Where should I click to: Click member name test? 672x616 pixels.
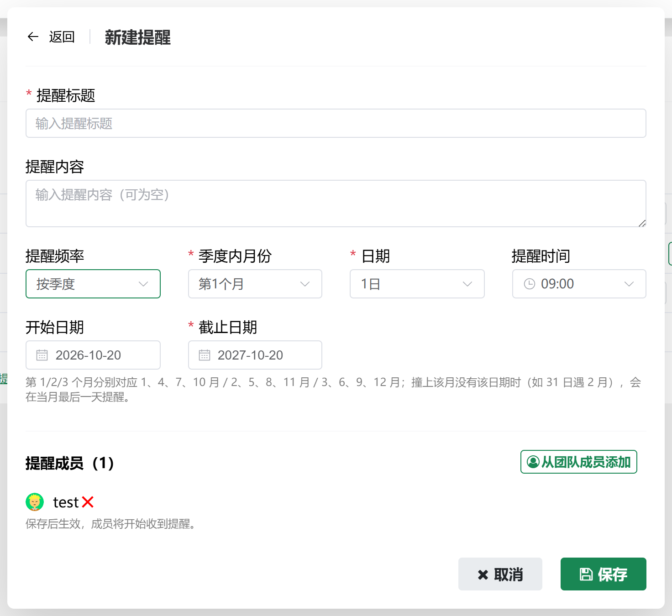pos(66,502)
